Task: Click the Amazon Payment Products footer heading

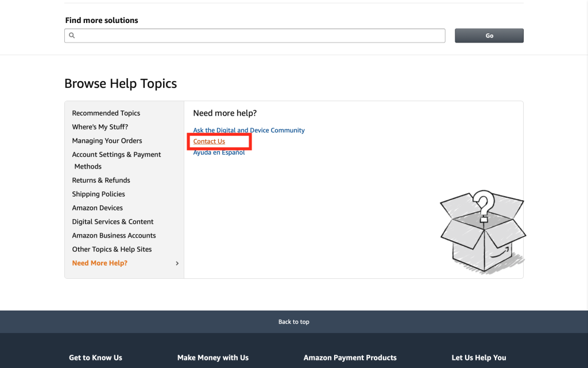Action: (x=350, y=358)
